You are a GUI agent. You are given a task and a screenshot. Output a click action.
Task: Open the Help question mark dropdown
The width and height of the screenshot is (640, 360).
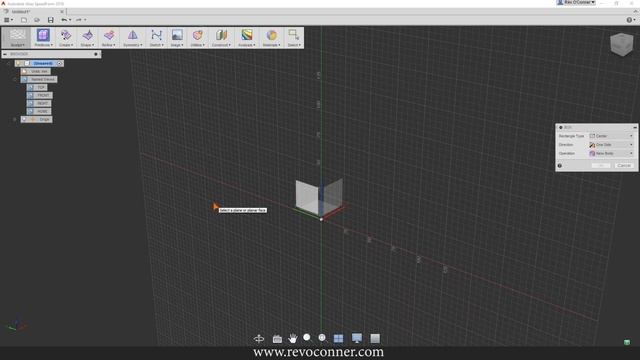click(630, 20)
